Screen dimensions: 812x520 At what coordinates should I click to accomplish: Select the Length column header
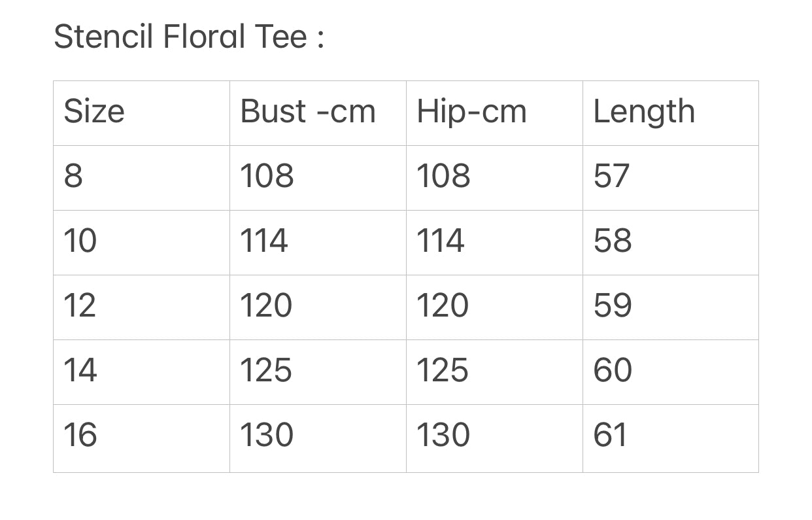coord(671,113)
